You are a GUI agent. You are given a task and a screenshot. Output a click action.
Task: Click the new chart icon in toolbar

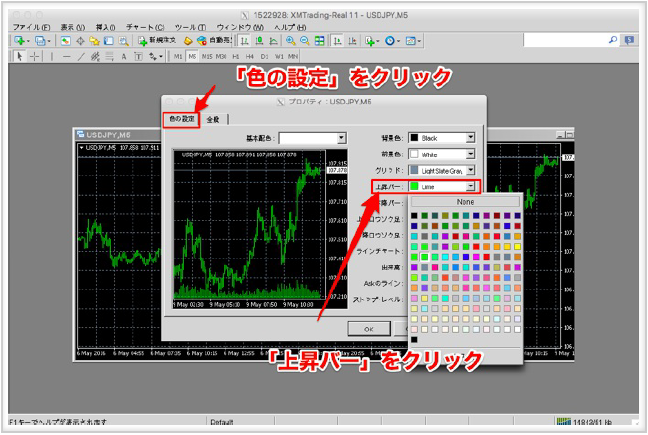click(20, 40)
